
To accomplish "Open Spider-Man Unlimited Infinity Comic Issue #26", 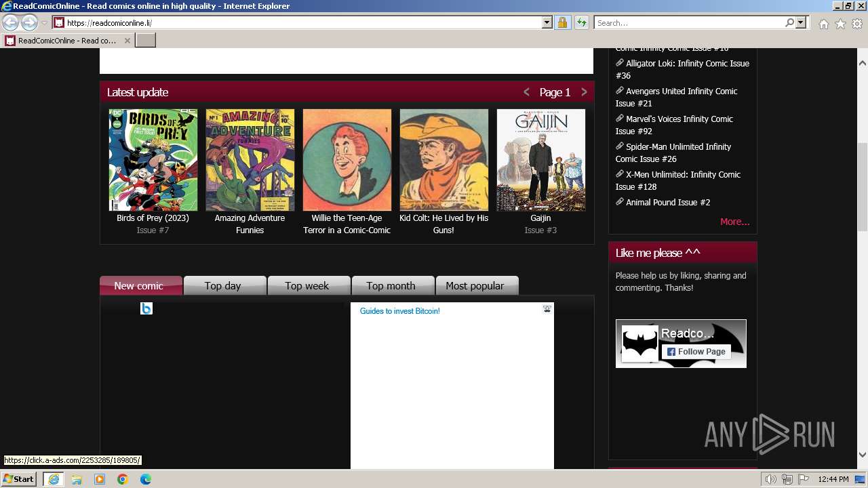I will tap(673, 152).
